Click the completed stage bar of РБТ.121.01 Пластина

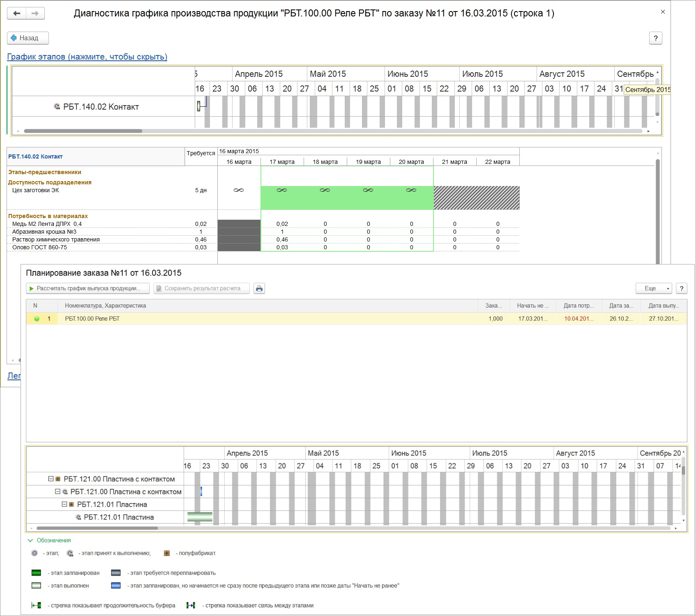tap(200, 517)
